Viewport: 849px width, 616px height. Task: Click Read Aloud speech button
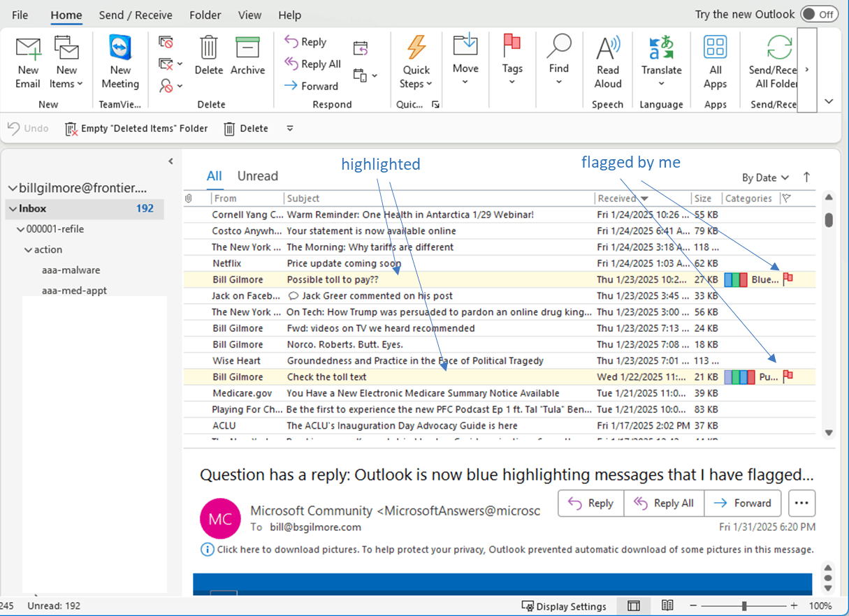[x=608, y=63]
